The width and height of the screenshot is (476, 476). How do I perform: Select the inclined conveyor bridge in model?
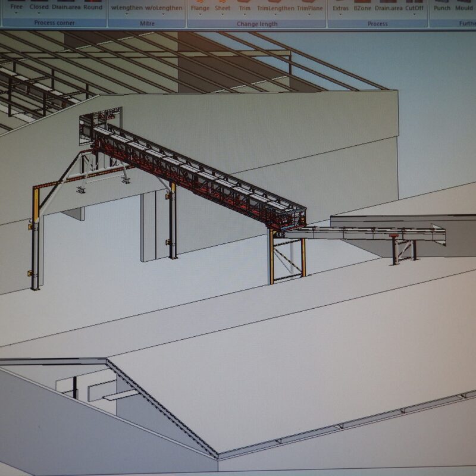[x=199, y=177]
